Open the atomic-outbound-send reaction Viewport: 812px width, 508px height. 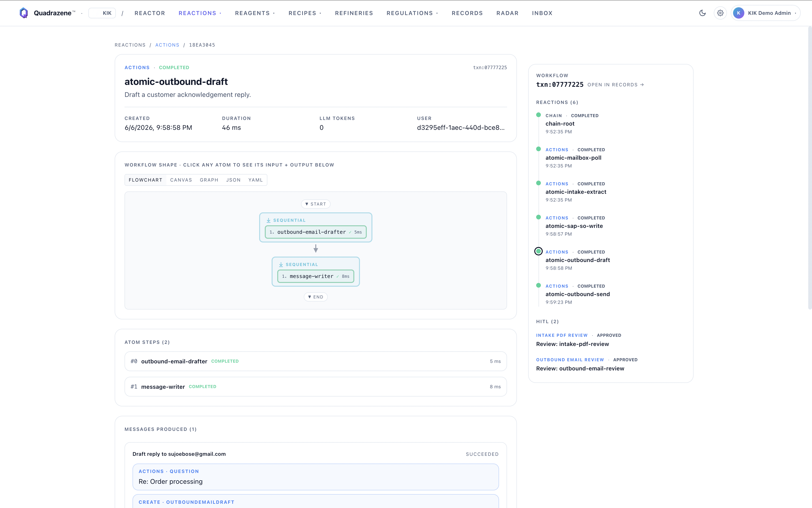pos(578,294)
